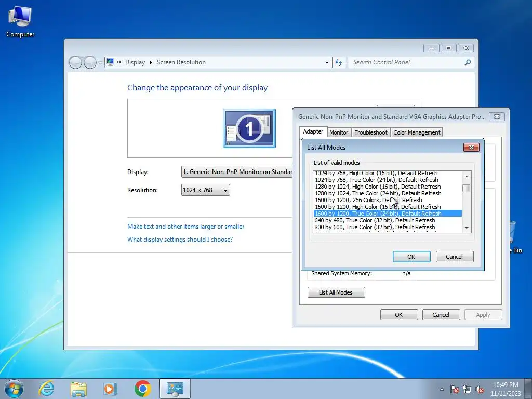Switch to the Color Management tab
The height and width of the screenshot is (399, 532).
[x=417, y=132]
